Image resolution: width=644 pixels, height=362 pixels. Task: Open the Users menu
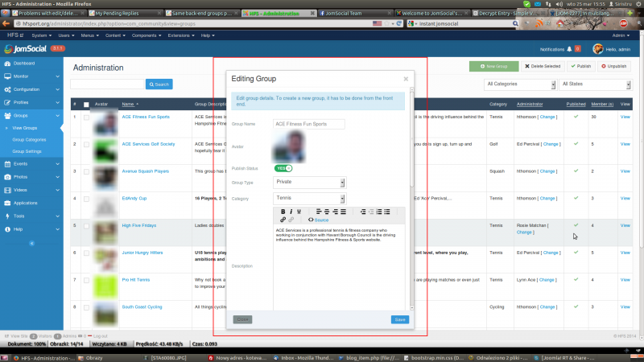click(66, 35)
